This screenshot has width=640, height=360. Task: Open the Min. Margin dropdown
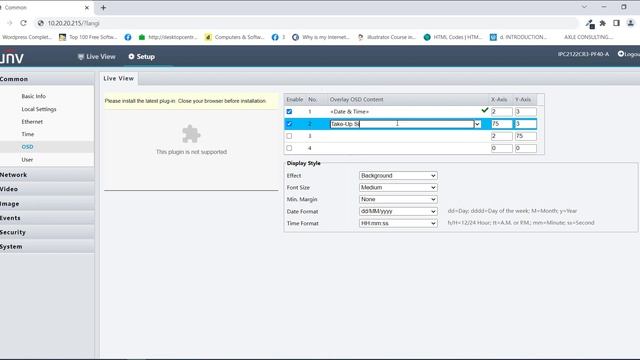pyautogui.click(x=398, y=199)
